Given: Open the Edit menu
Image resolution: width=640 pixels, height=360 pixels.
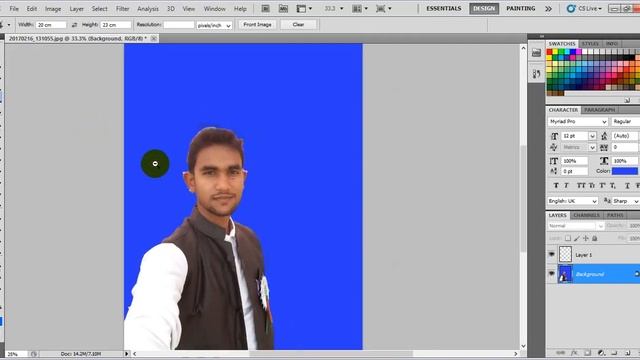Looking at the screenshot, I should (31, 9).
